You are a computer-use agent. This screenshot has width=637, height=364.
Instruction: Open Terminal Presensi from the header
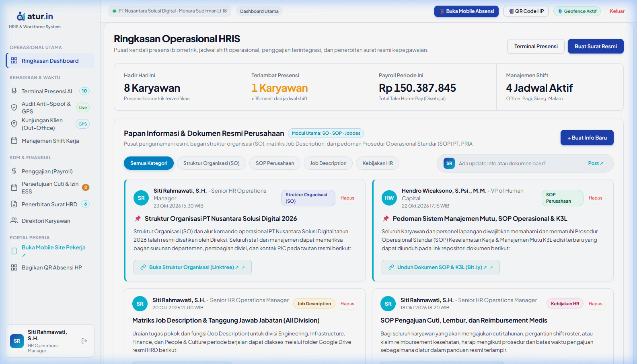(x=536, y=46)
